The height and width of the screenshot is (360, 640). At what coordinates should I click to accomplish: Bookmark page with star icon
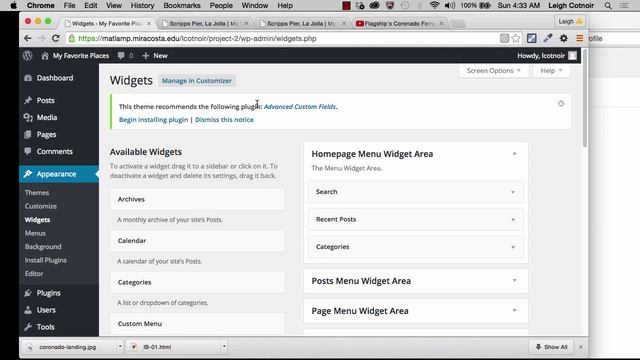(x=516, y=38)
